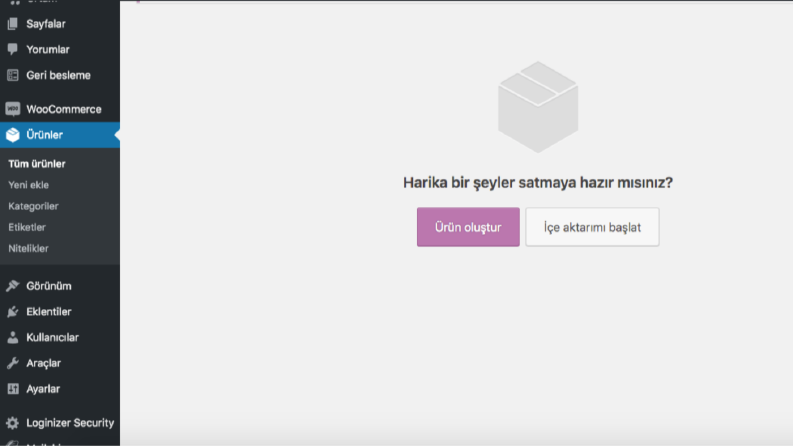The image size is (793, 446).
Task: Open the Geri besleme menu
Action: [x=60, y=75]
